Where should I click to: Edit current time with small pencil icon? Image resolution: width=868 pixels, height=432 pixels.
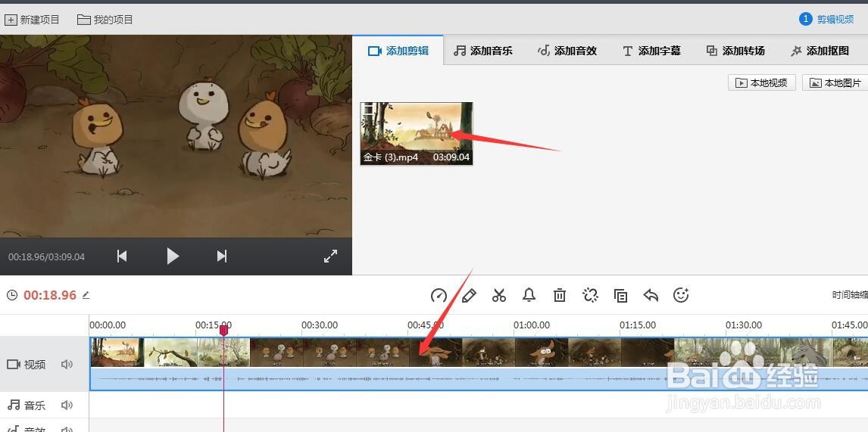(86, 295)
